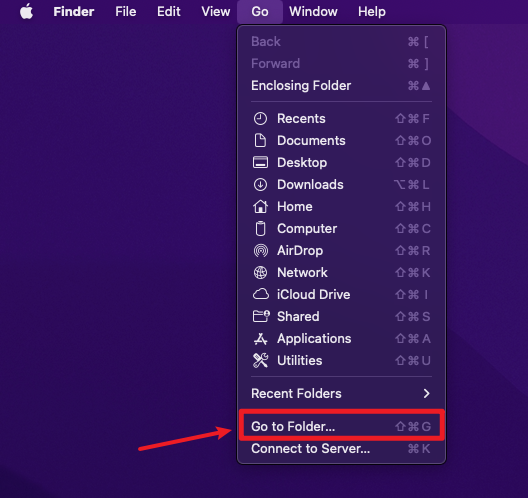The height and width of the screenshot is (498, 528).
Task: Expand the Recent Folders submenu
Action: [341, 393]
